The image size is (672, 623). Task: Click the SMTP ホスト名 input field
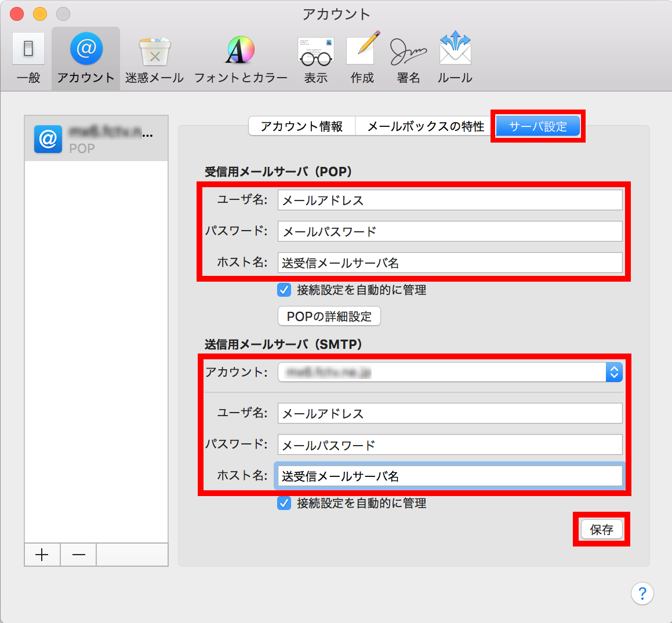tap(449, 476)
